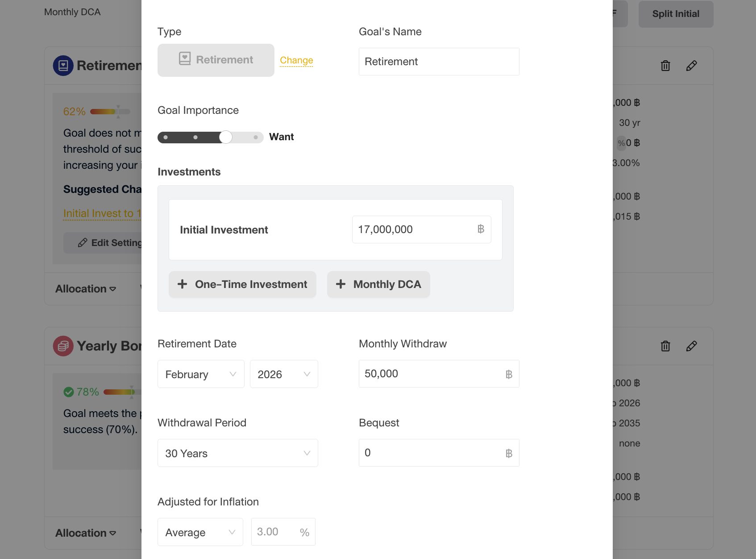Add a Monthly DCA investment
This screenshot has height=559, width=756.
[378, 284]
